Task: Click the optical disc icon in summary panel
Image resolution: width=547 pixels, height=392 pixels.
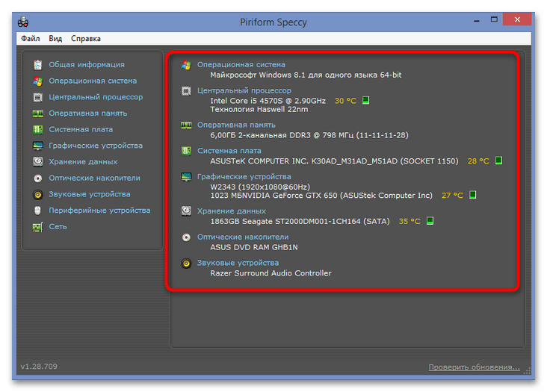Action: (186, 237)
